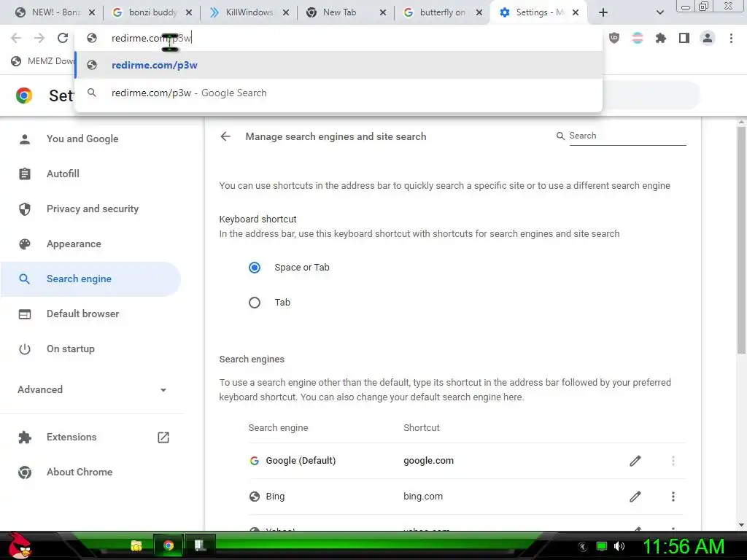Click the volume speaker tray icon
This screenshot has width=747, height=560.
coord(619,546)
